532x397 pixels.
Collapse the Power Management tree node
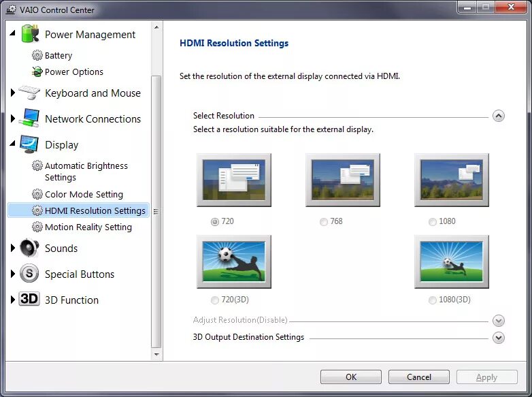coord(13,33)
